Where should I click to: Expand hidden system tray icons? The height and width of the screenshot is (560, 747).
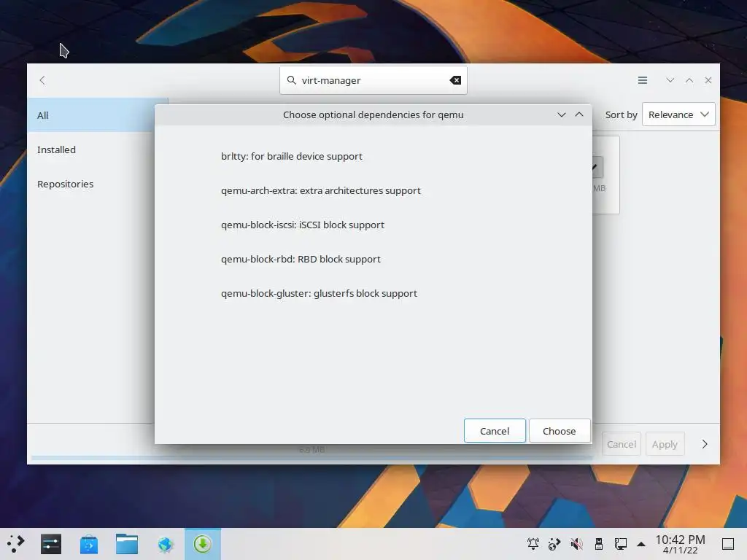coord(641,544)
